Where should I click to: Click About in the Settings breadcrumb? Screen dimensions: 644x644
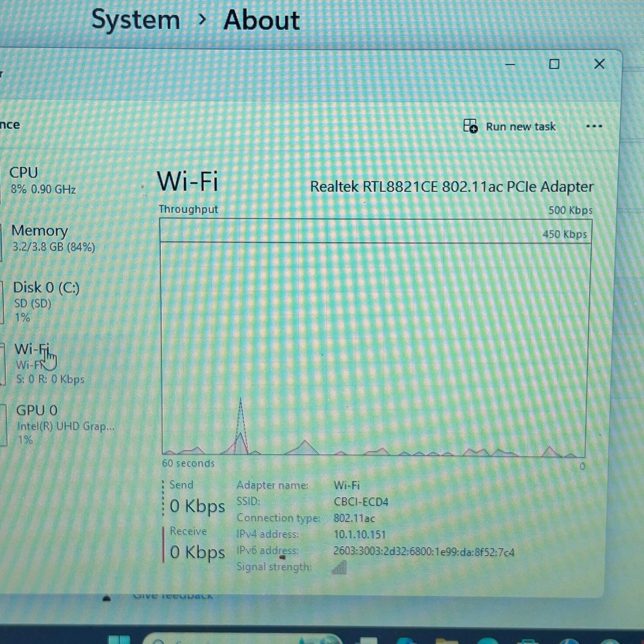tap(262, 20)
